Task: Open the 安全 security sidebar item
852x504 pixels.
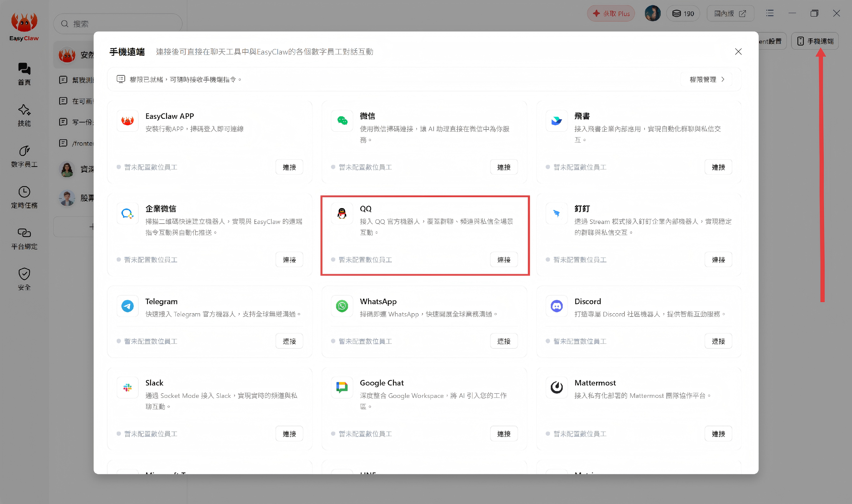Action: tap(24, 279)
